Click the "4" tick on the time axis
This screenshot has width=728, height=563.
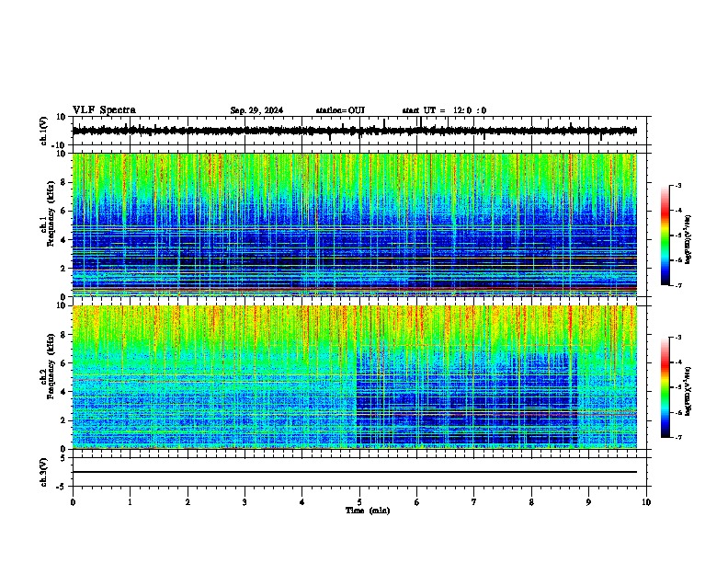[x=302, y=502]
